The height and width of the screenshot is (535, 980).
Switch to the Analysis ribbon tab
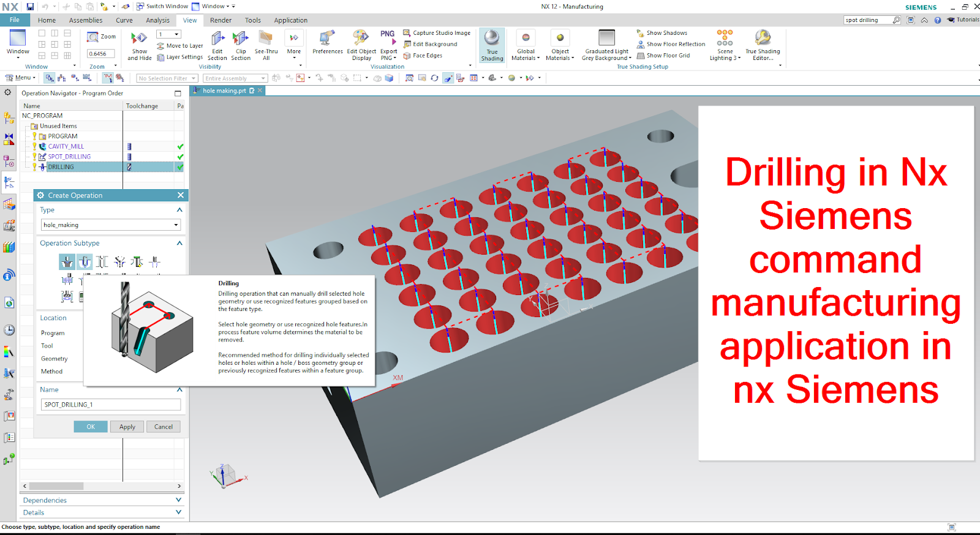click(x=157, y=20)
